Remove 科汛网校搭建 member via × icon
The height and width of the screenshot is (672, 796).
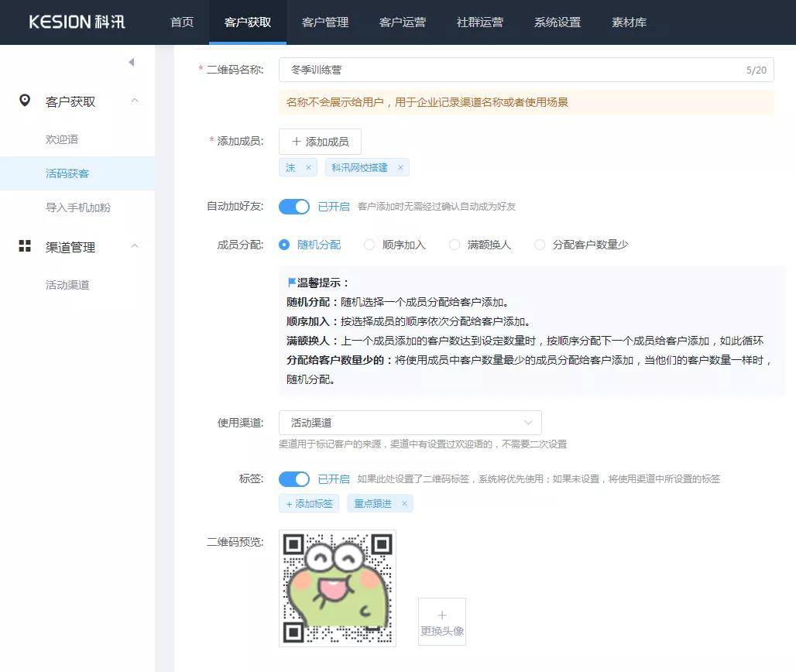click(400, 167)
